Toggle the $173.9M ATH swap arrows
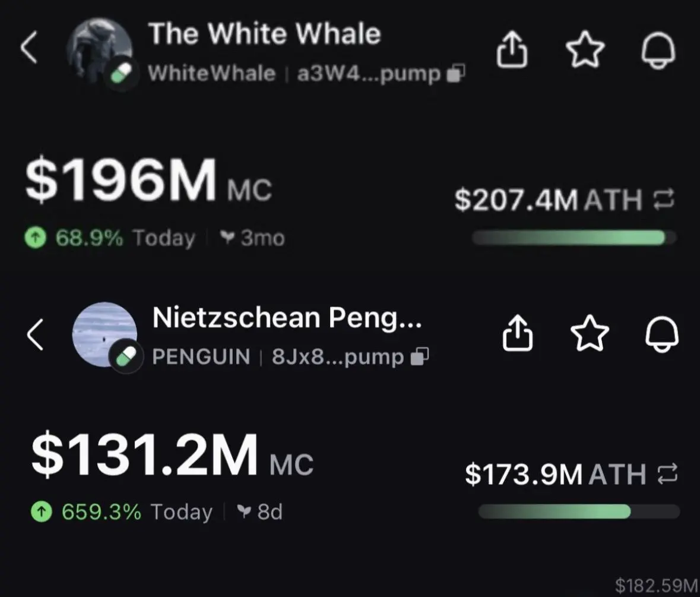700x597 pixels. (668, 474)
